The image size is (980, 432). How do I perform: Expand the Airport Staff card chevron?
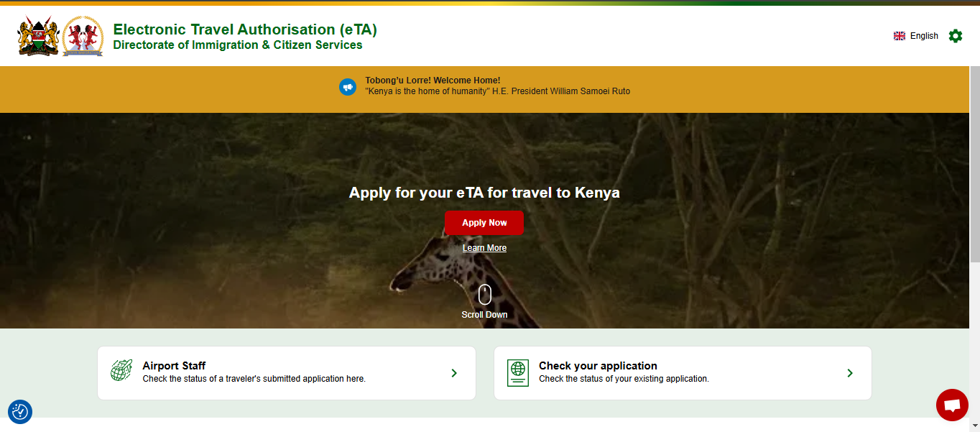coord(454,373)
